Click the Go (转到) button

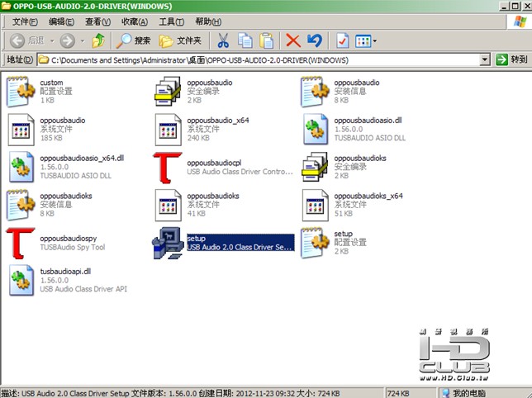511,59
